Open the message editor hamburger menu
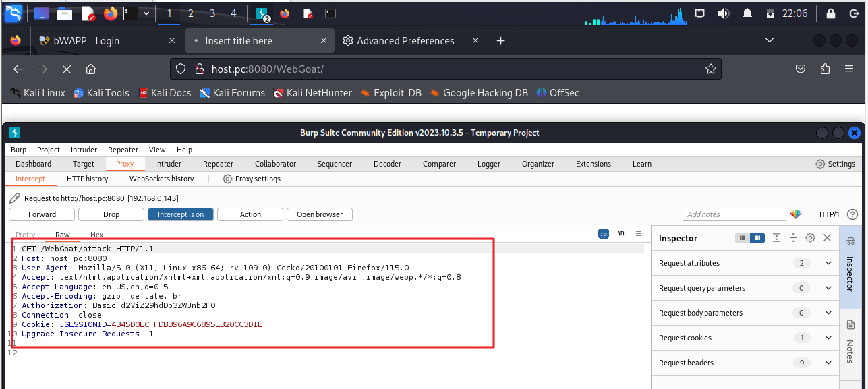 639,233
